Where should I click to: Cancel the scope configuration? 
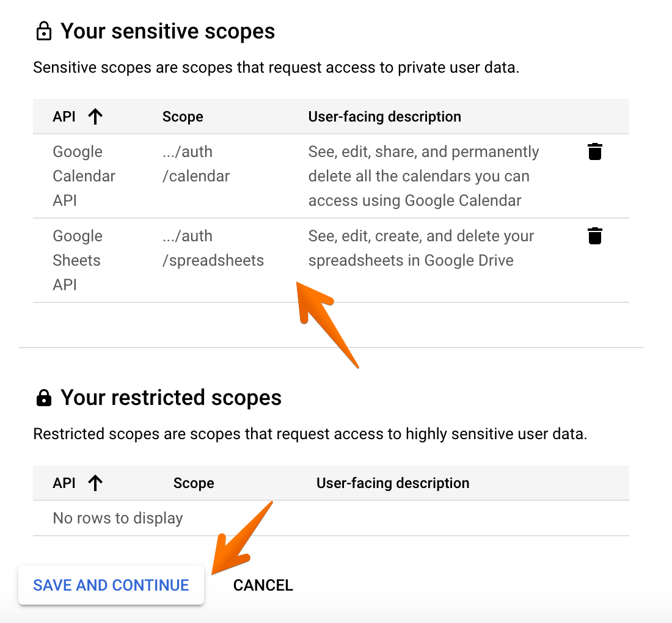click(263, 585)
